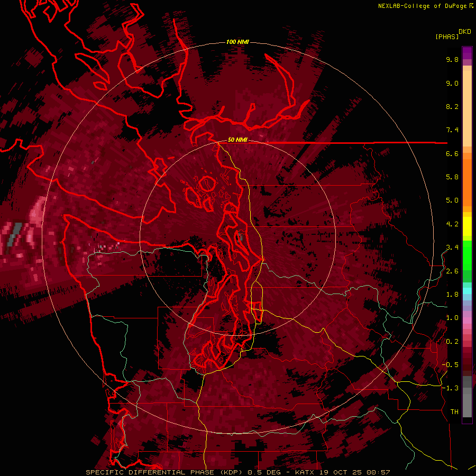476x476 pixels.
Task: Click the pink segment near 1.0 on color bar
Action: [x=467, y=321]
